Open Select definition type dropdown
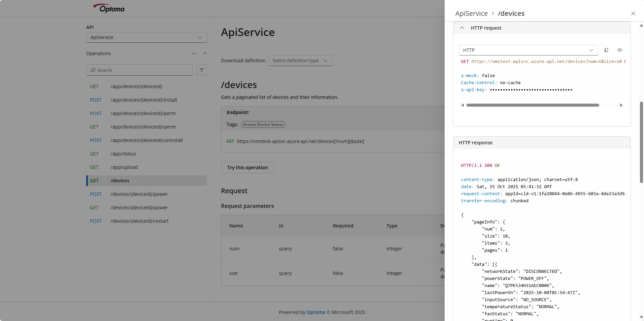Screen dimensions: 644x321 coord(300,61)
